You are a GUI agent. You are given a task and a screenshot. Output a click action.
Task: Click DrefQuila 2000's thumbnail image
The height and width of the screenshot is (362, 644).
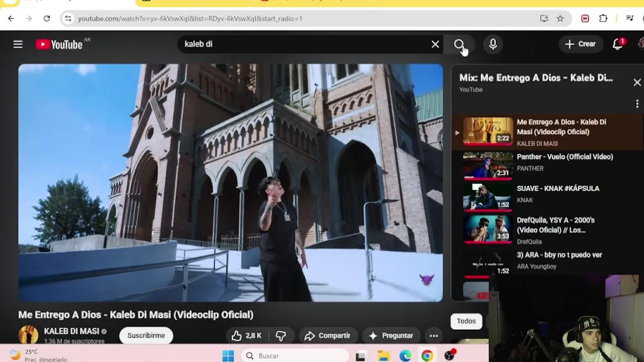[x=488, y=229]
